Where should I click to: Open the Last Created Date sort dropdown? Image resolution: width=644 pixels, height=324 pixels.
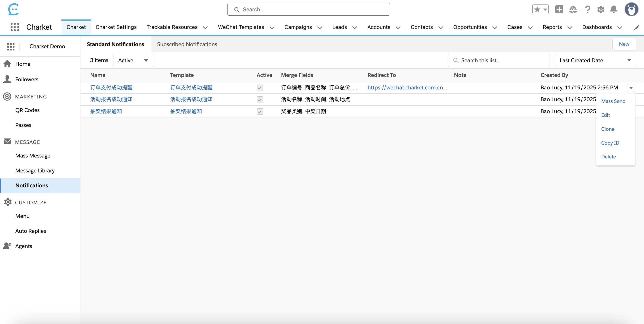(x=595, y=60)
